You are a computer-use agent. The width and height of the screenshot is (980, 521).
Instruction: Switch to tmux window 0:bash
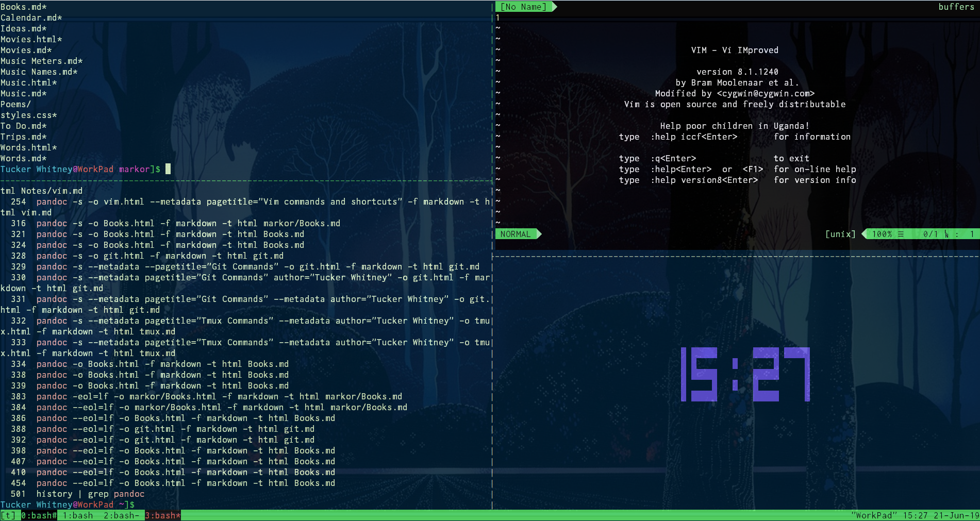pyautogui.click(x=39, y=515)
